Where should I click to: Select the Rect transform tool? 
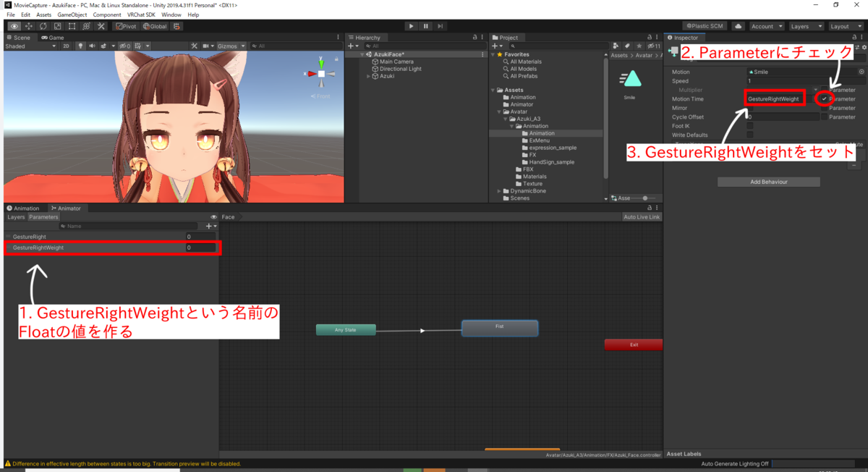coord(72,26)
